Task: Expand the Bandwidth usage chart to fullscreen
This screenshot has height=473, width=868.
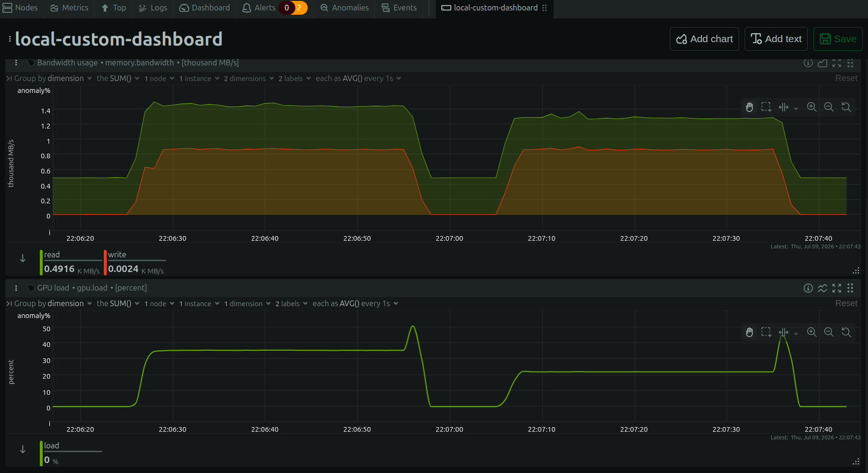Action: (x=837, y=63)
